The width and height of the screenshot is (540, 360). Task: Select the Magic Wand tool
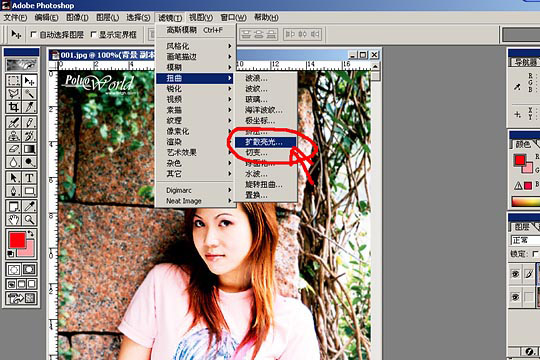click(29, 94)
